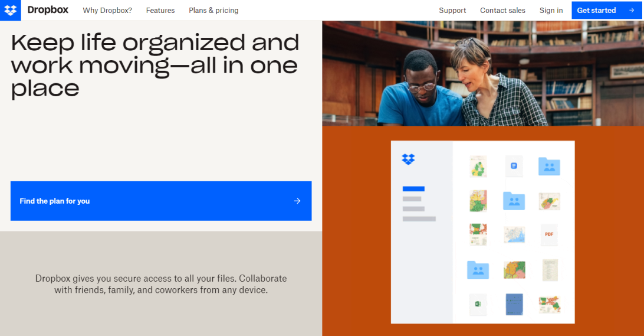Screen dimensions: 644x336
Task: Open the Support link
Action: coord(452,10)
